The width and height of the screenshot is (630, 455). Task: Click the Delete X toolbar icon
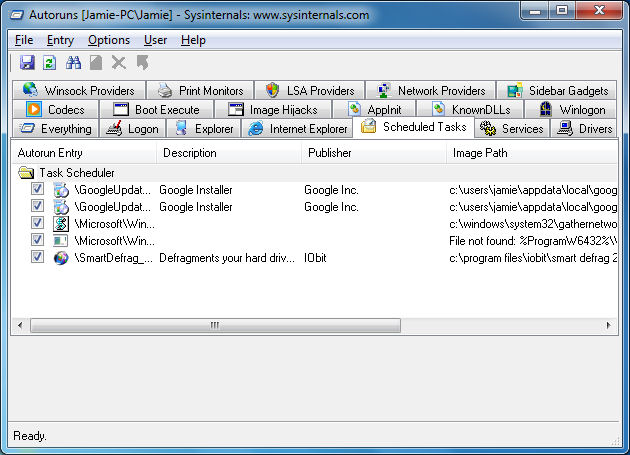[119, 63]
